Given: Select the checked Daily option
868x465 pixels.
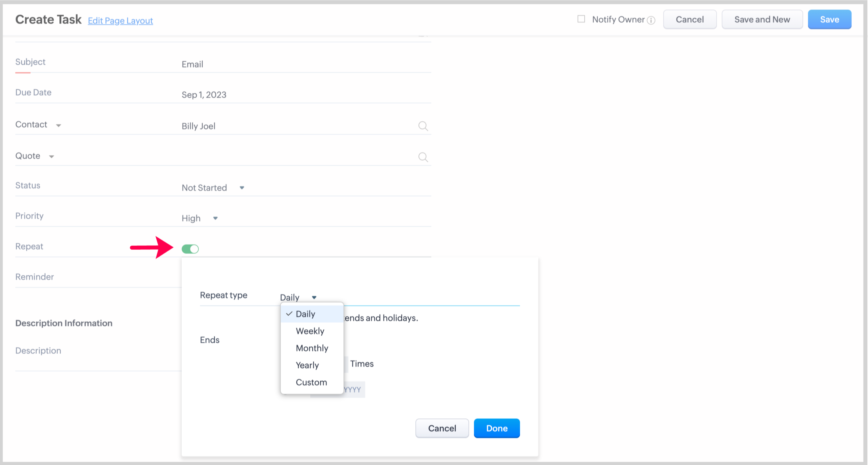Looking at the screenshot, I should click(305, 314).
